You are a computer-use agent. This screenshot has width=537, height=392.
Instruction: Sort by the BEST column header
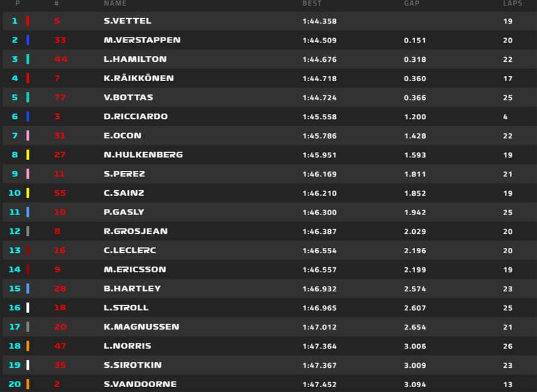tap(312, 4)
